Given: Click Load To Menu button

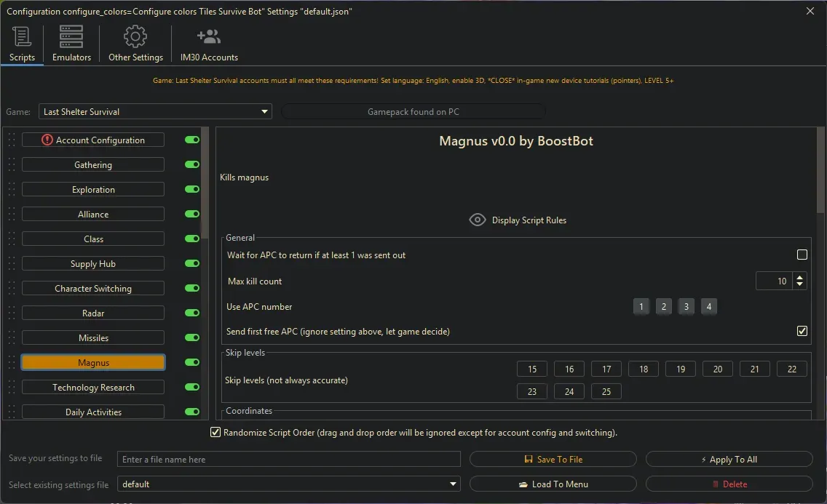Looking at the screenshot, I should point(553,484).
